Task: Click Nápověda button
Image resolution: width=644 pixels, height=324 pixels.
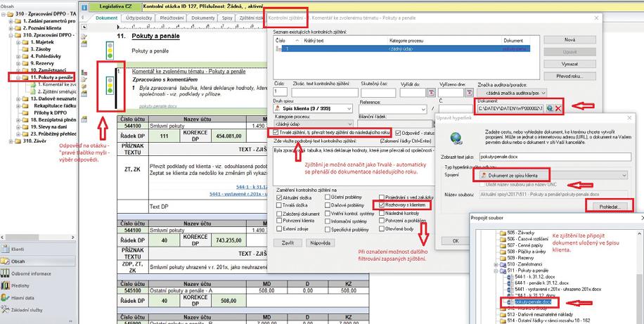Action: click(x=321, y=242)
